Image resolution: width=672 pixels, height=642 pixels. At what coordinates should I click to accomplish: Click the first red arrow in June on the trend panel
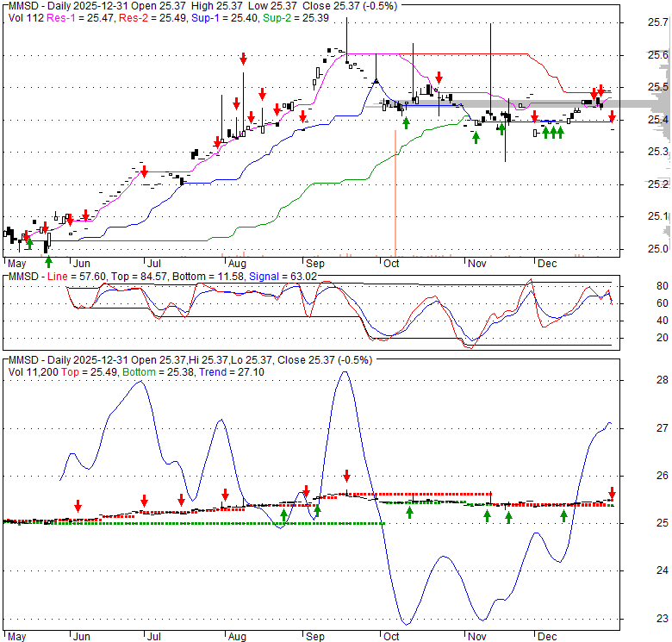click(x=78, y=505)
